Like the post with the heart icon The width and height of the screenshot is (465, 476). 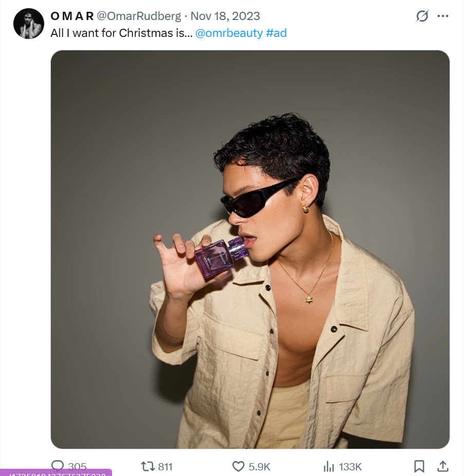tap(238, 466)
